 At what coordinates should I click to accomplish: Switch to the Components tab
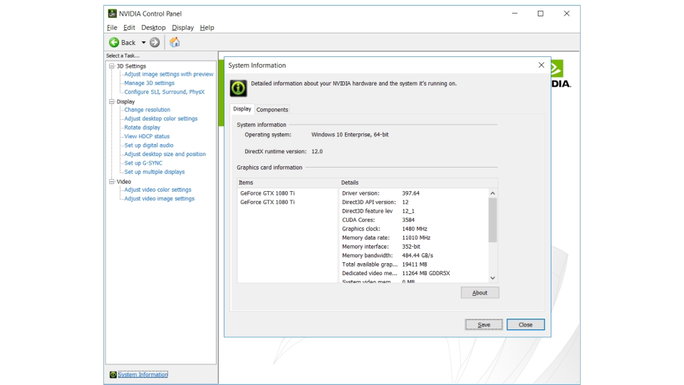[272, 109]
